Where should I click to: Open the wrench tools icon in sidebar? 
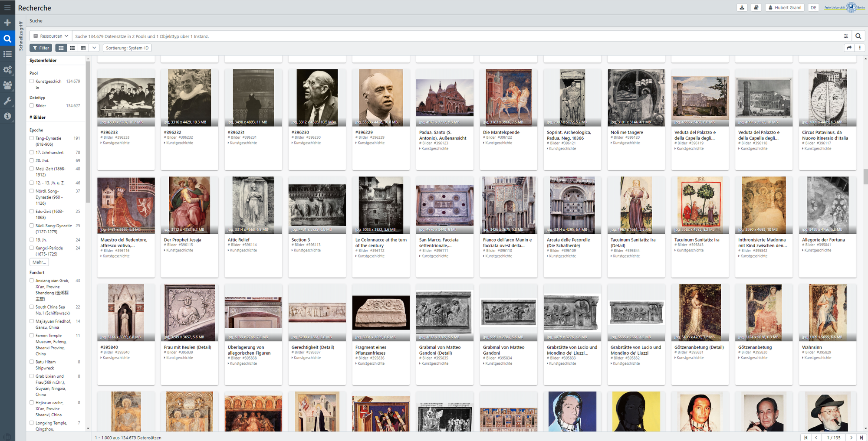(x=7, y=101)
